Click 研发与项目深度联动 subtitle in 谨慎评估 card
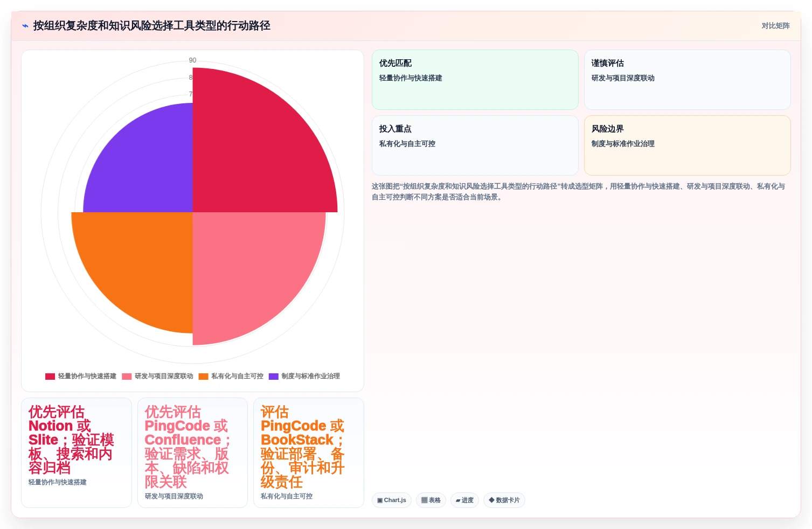This screenshot has width=812, height=529. click(623, 78)
